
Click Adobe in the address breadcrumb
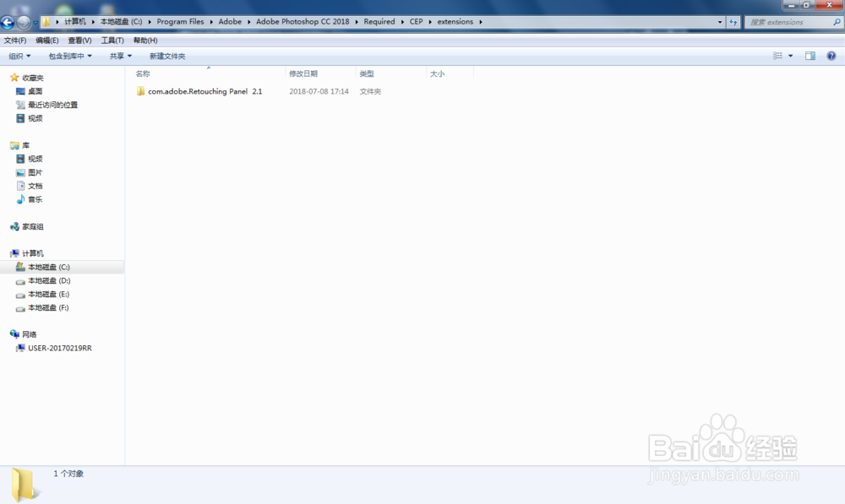point(230,22)
